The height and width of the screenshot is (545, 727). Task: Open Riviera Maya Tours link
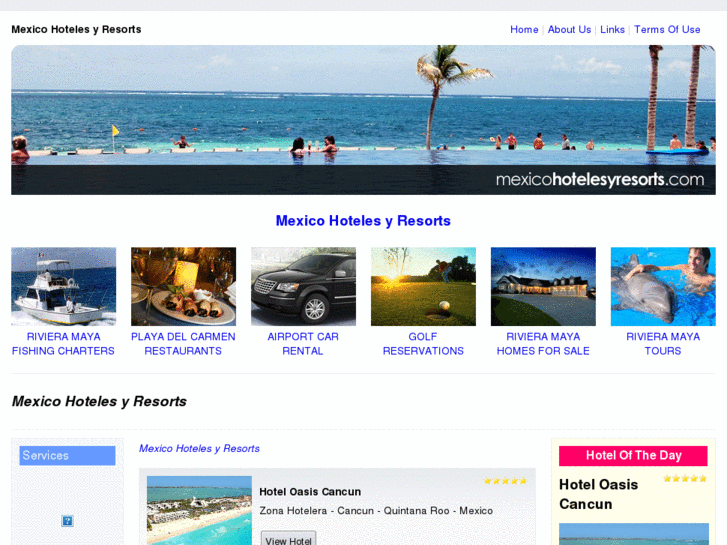663,344
